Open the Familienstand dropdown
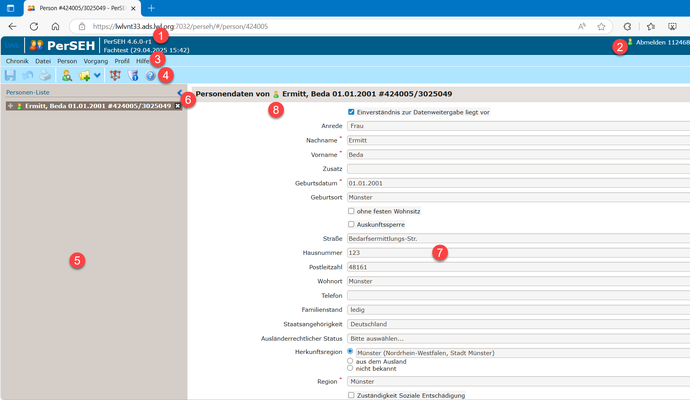This screenshot has height=400, width=690. point(520,310)
